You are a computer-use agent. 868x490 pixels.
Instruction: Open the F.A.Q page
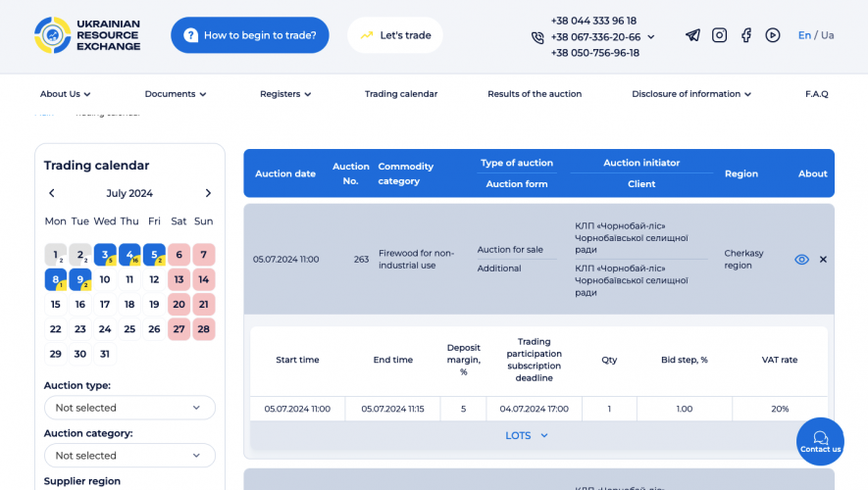point(817,94)
